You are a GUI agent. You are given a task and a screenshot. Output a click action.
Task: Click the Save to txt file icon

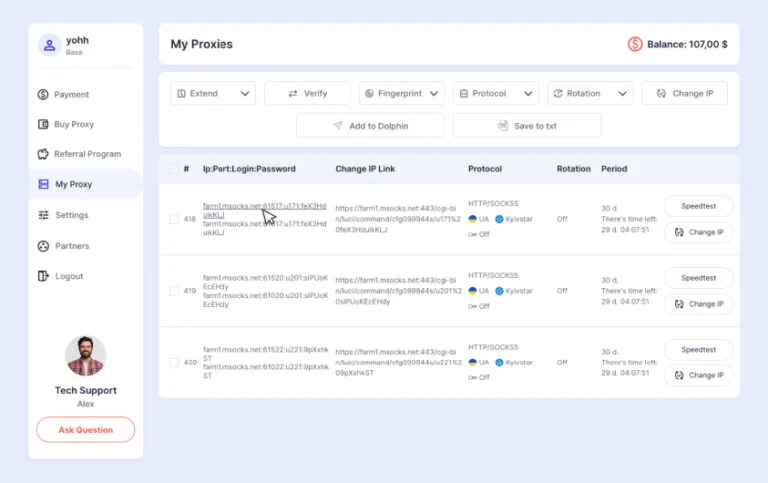503,125
